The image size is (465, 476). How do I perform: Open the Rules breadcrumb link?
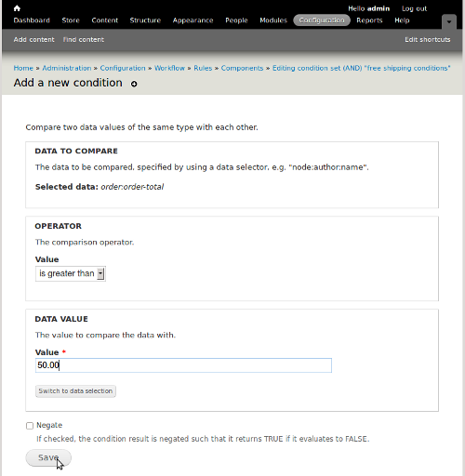pos(203,68)
